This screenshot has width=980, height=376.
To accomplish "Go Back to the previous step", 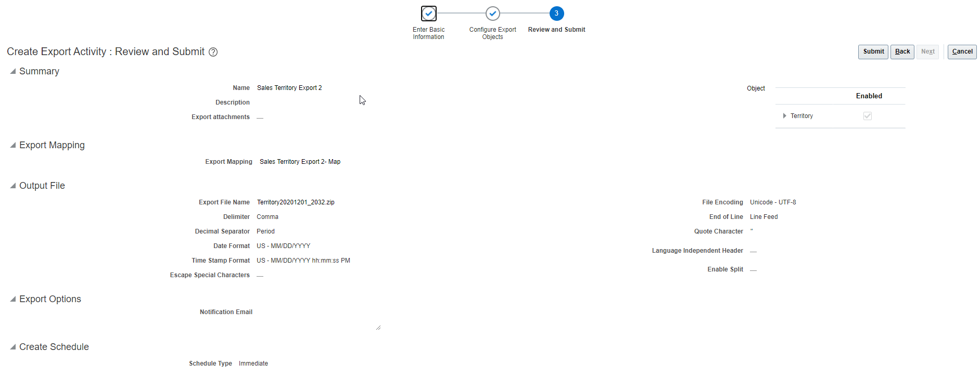I will point(902,52).
